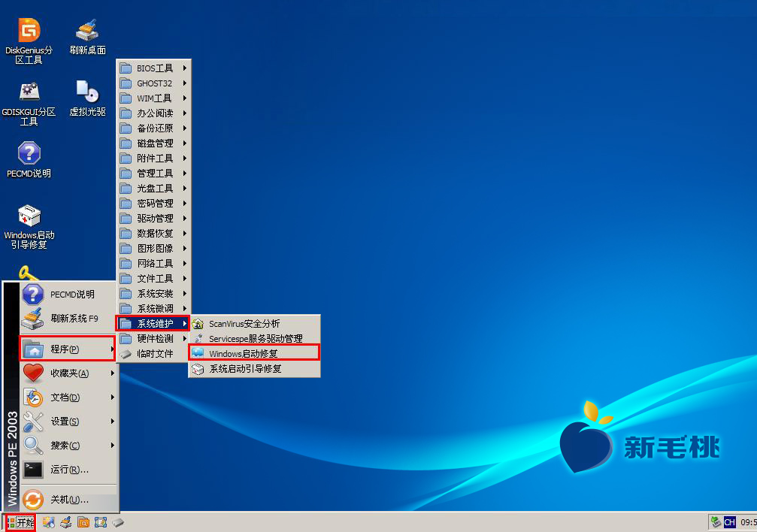Select the 文件工具 programs folder
This screenshot has width=757, height=532.
click(154, 279)
